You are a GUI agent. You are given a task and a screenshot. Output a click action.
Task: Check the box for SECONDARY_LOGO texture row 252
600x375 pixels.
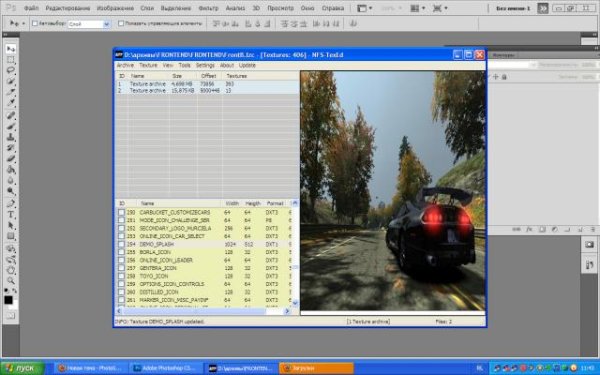pyautogui.click(x=121, y=228)
